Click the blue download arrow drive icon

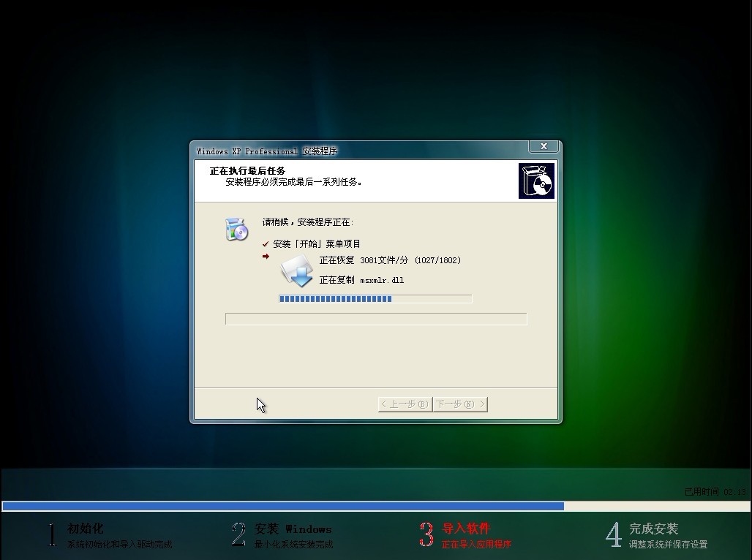click(x=297, y=271)
